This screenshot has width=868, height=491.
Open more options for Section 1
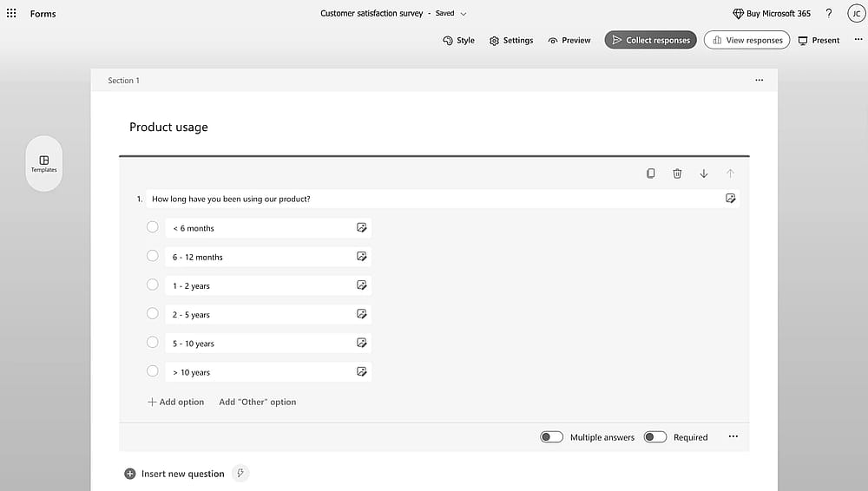(x=759, y=81)
